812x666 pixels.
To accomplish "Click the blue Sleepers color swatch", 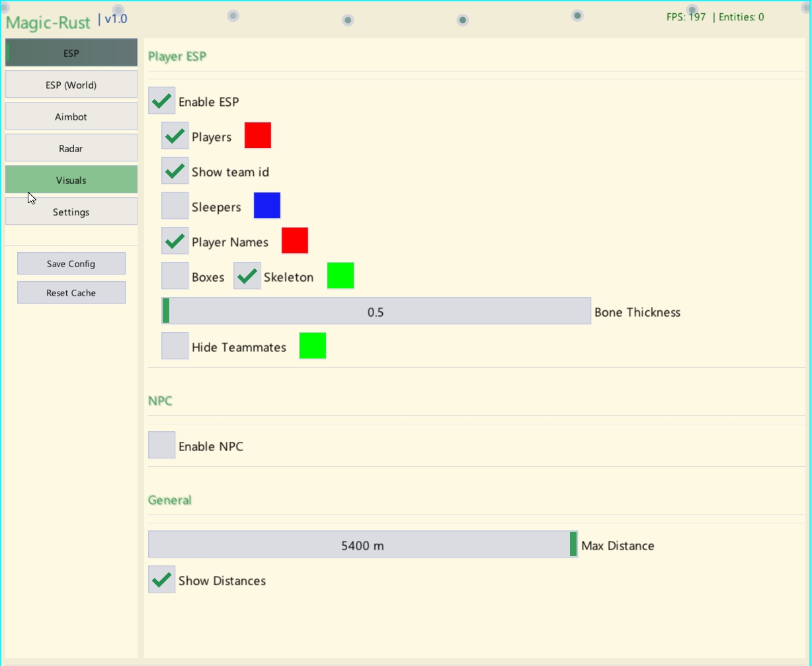I will click(267, 206).
